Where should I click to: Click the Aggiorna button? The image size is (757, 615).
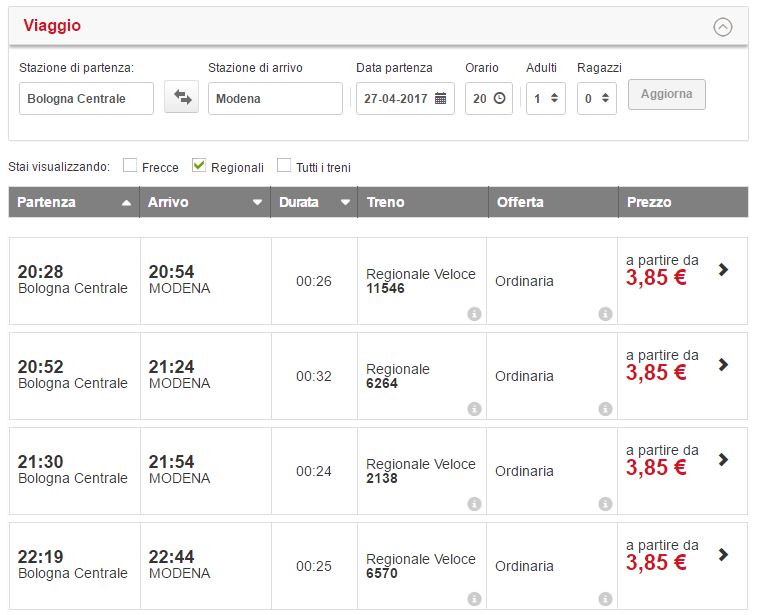667,94
